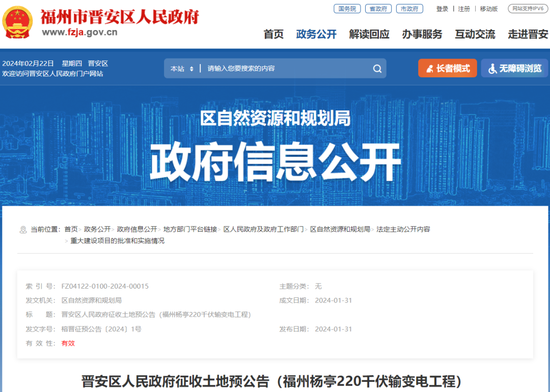Open 政府信息公开 from the breadcrumb trail
550x392 pixels.
[x=137, y=229]
